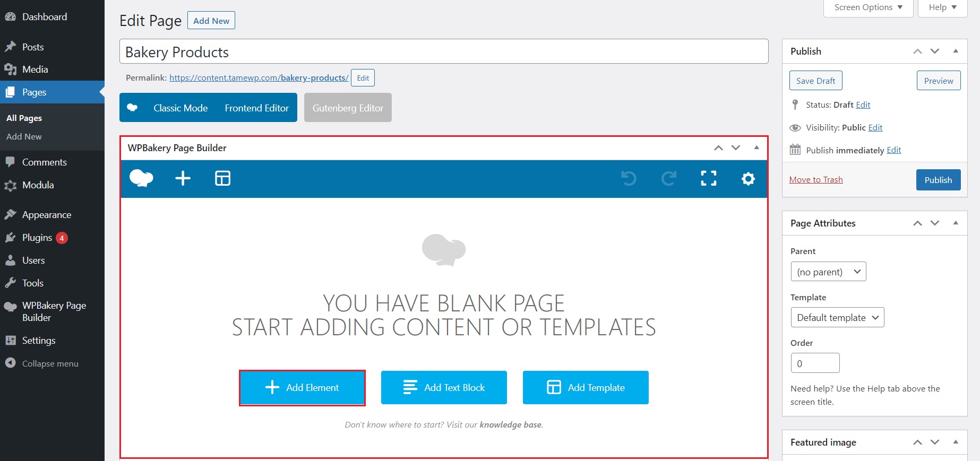Select All Pages submenu item
The width and height of the screenshot is (980, 461).
coord(24,118)
